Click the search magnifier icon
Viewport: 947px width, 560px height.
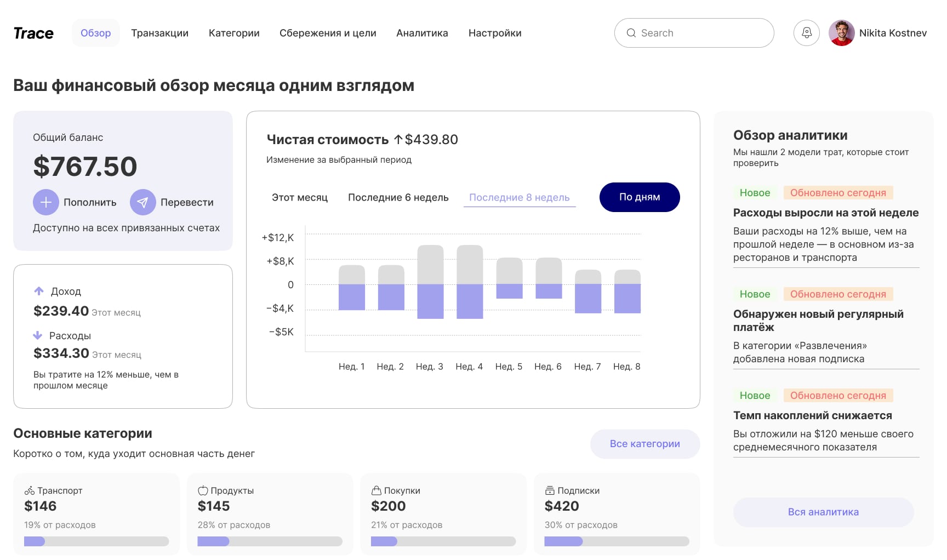631,33
